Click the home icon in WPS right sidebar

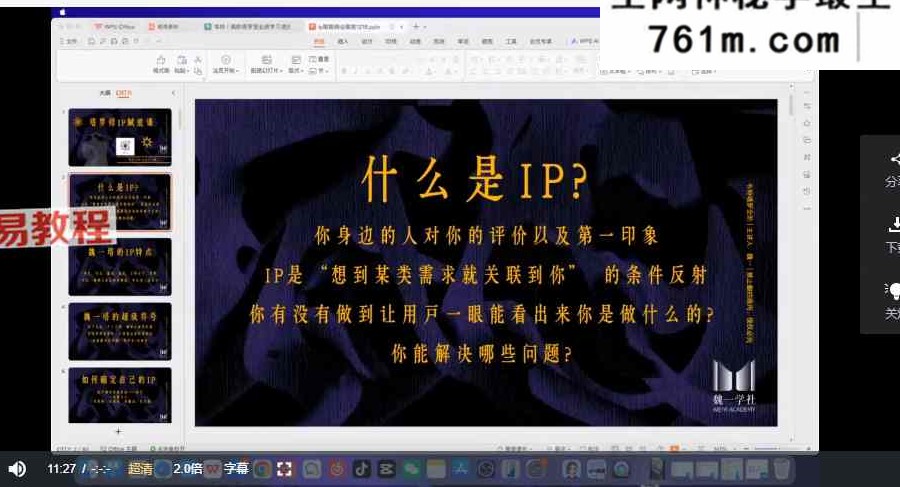click(807, 123)
